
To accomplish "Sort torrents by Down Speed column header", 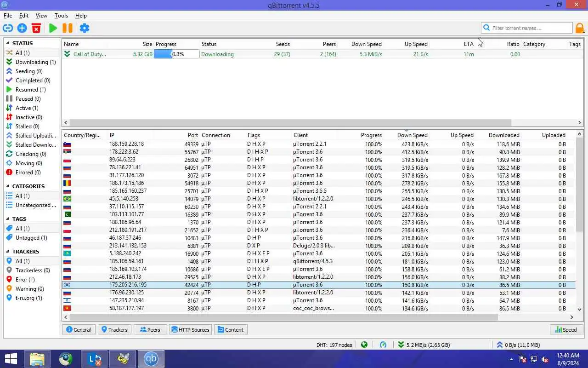I will (x=366, y=44).
